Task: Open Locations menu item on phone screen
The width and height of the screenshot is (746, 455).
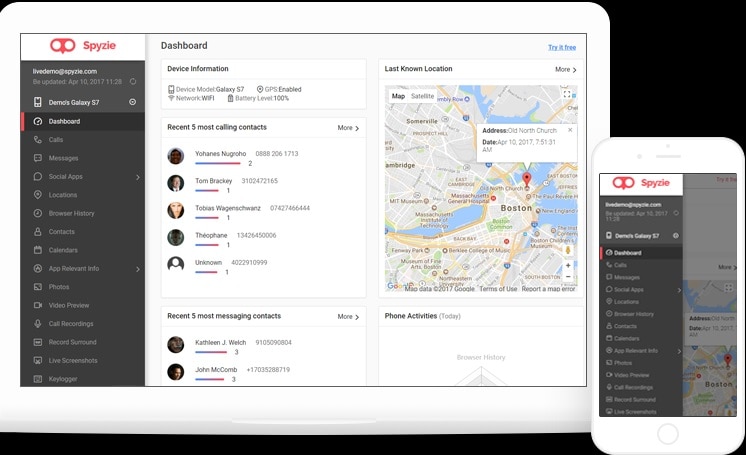Action: (626, 302)
